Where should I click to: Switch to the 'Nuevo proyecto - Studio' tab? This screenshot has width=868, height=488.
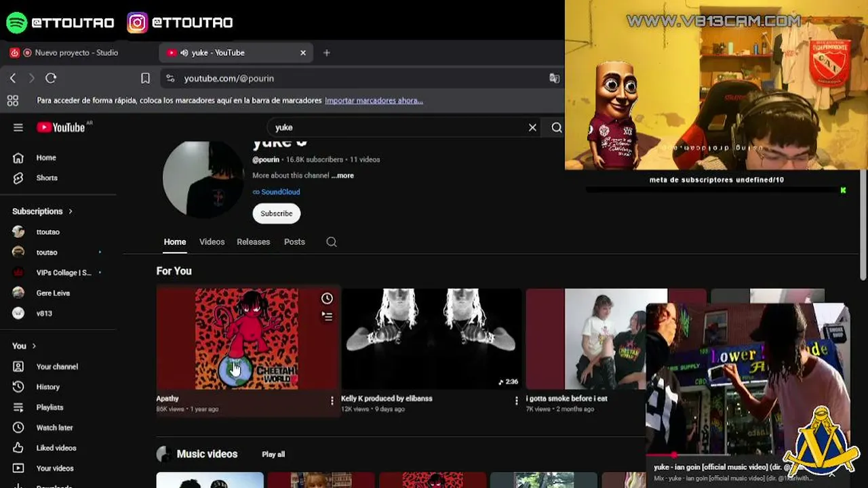[x=76, y=53]
